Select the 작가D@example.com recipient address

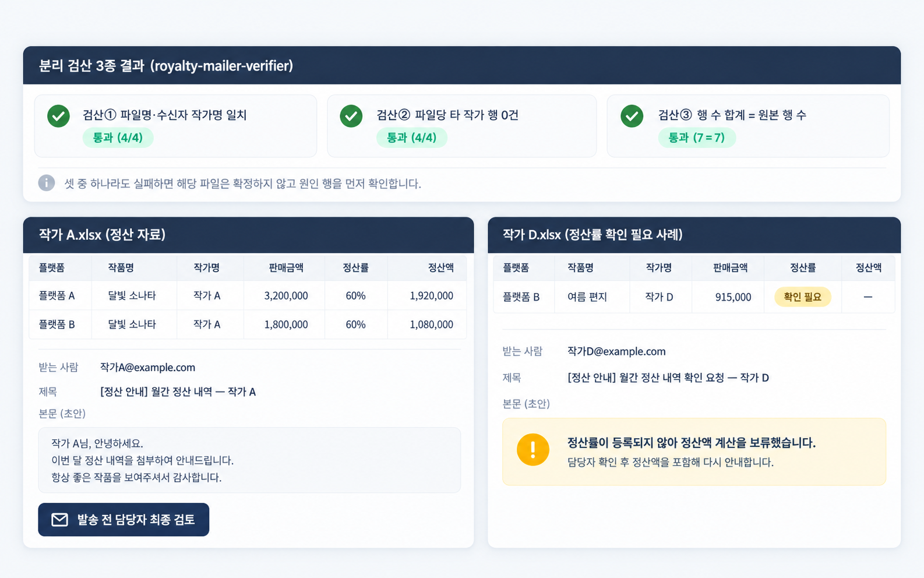[x=616, y=351]
